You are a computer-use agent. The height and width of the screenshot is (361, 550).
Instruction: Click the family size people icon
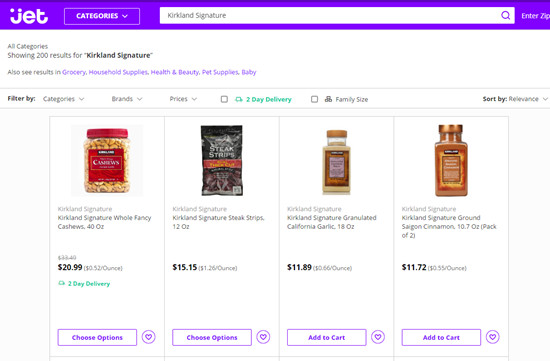click(328, 99)
